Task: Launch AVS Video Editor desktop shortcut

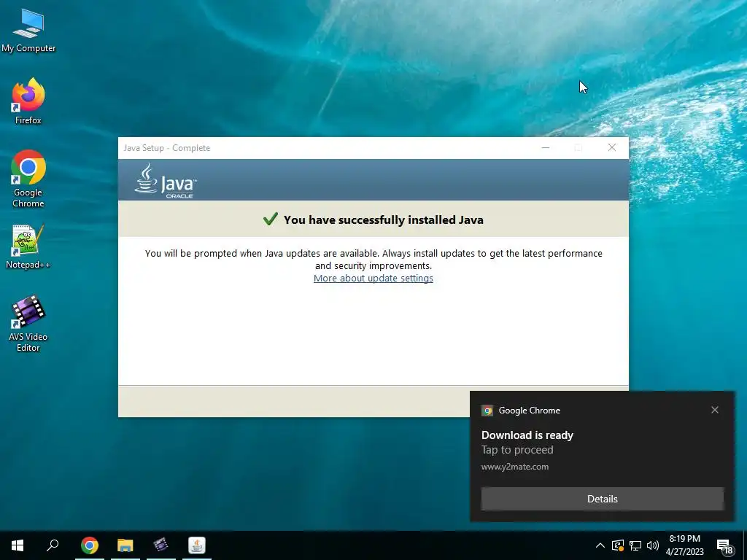Action: 28,324
